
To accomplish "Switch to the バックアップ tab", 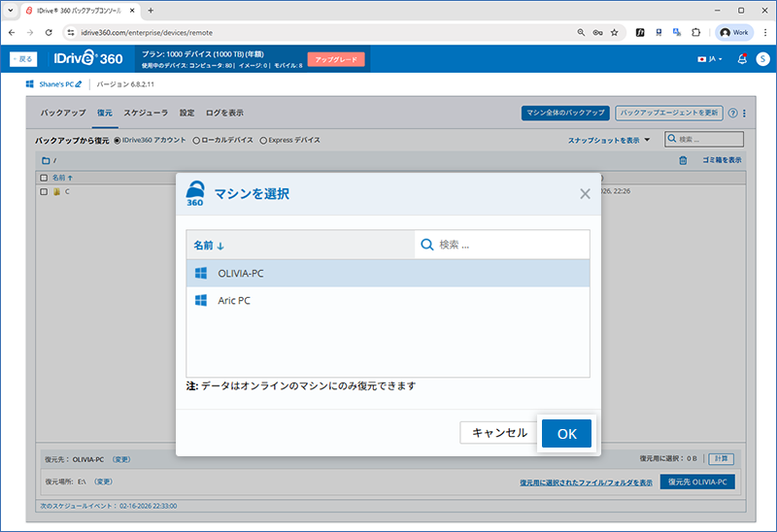I will pyautogui.click(x=63, y=113).
